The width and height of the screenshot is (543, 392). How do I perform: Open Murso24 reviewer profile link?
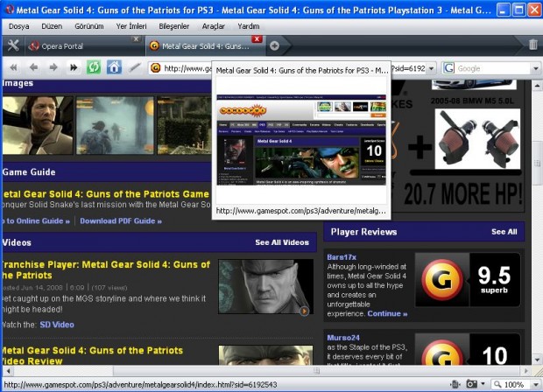(343, 338)
